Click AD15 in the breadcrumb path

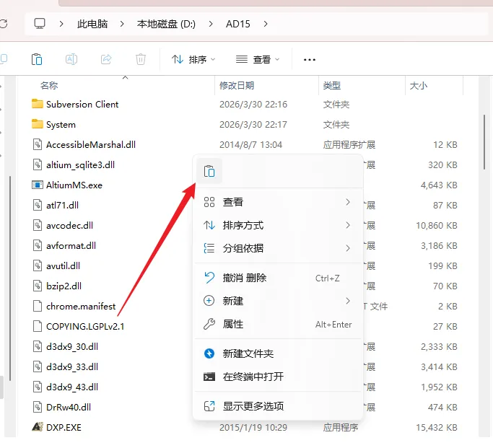click(x=237, y=24)
